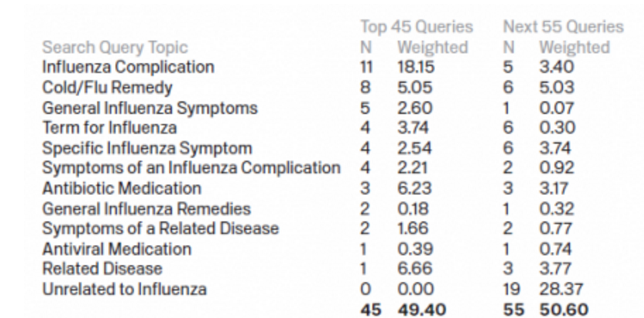Image resolution: width=644 pixels, height=318 pixels.
Task: Select the Next 55 Queries heading
Action: pos(563,27)
